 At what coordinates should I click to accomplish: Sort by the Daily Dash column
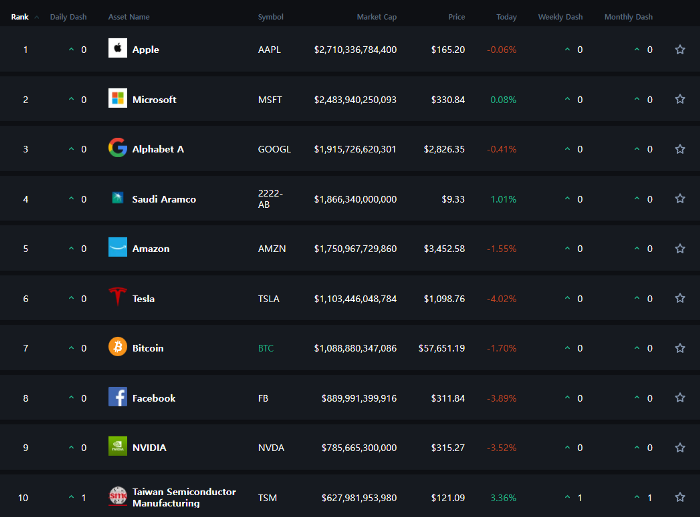pyautogui.click(x=68, y=17)
